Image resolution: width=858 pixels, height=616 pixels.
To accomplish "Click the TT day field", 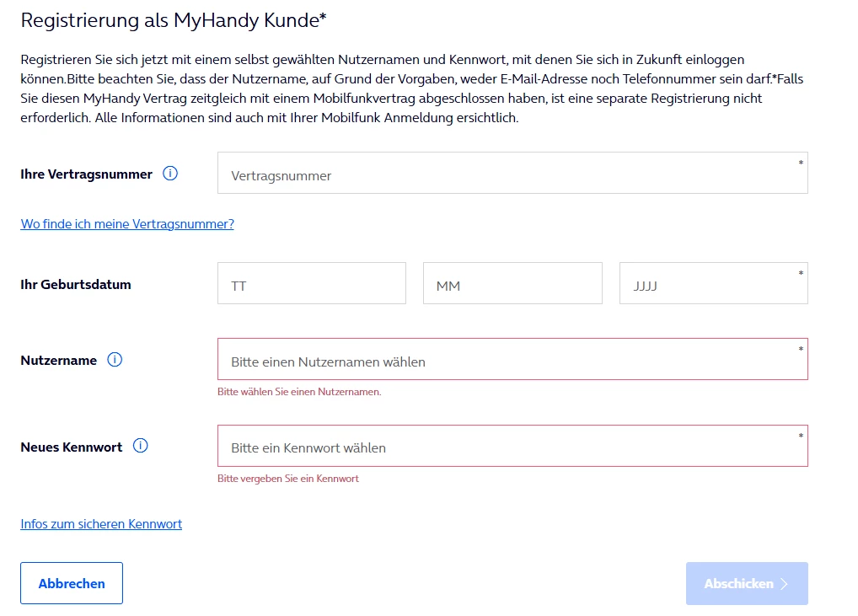I will click(x=312, y=284).
